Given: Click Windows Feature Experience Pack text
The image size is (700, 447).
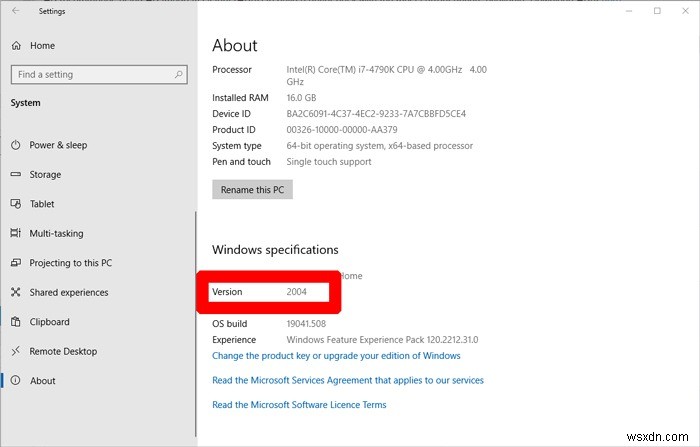Looking at the screenshot, I should pyautogui.click(x=382, y=340).
